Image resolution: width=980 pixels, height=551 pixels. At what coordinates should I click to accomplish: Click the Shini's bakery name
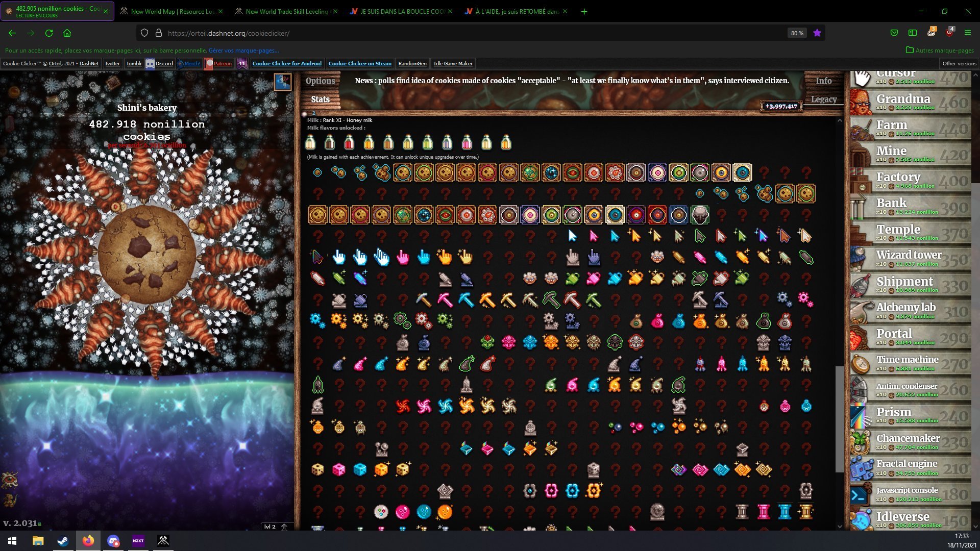pyautogui.click(x=147, y=108)
